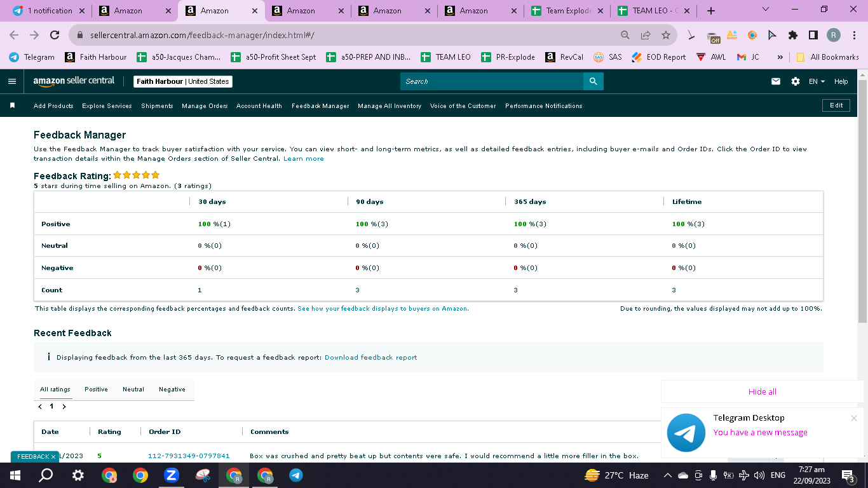Go to the next feedback page arrow
The image size is (868, 488).
tap(64, 407)
